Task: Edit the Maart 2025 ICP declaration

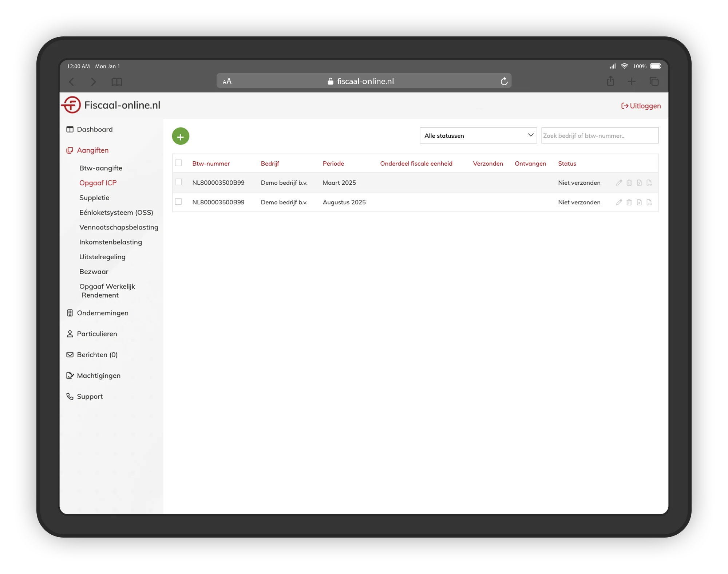Action: pos(619,182)
